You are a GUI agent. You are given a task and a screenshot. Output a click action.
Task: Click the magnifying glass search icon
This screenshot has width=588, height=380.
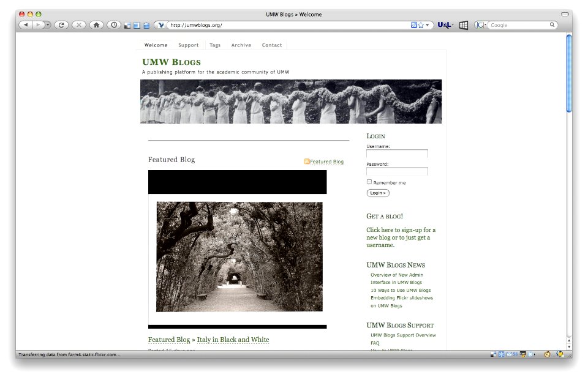click(552, 24)
